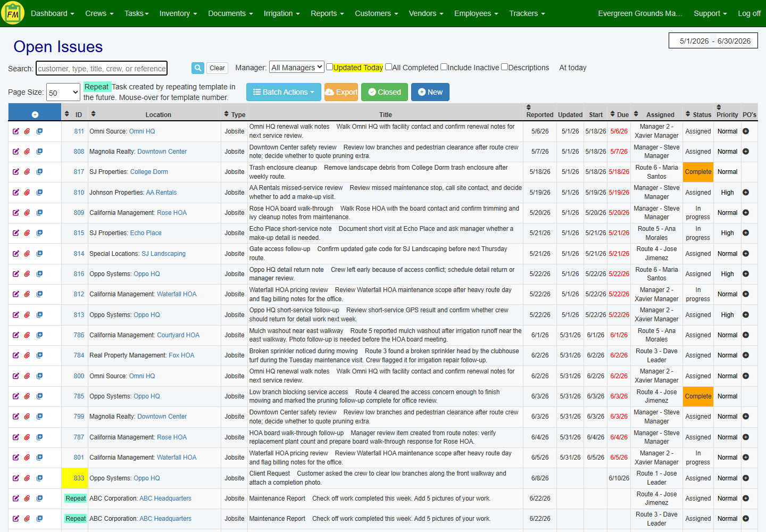Add PO for issue 813 plus icon
The image size is (766, 532).
tap(746, 315)
